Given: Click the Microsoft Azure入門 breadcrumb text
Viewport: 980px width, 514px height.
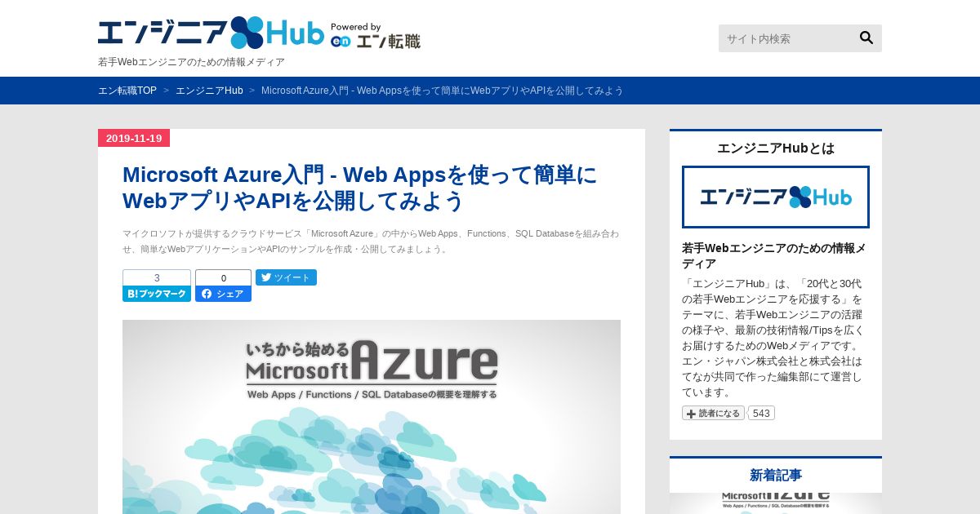Looking at the screenshot, I should tap(443, 91).
